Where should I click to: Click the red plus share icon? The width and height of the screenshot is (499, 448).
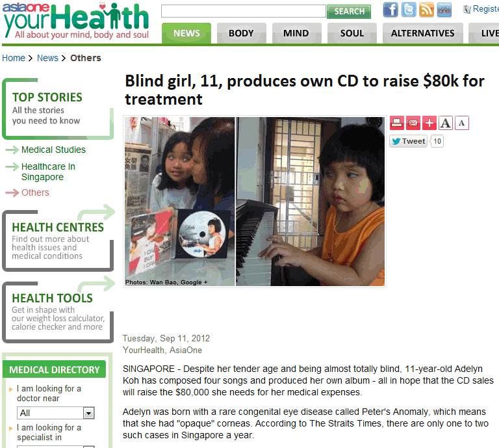[429, 123]
